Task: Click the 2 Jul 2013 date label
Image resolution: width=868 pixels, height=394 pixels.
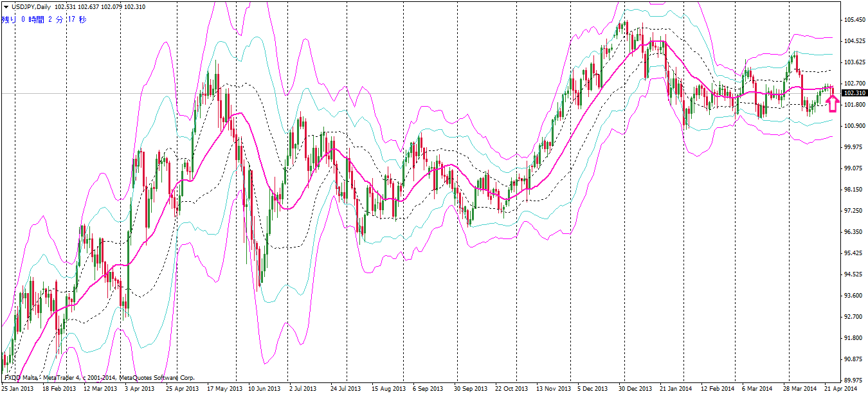Action: pos(303,389)
